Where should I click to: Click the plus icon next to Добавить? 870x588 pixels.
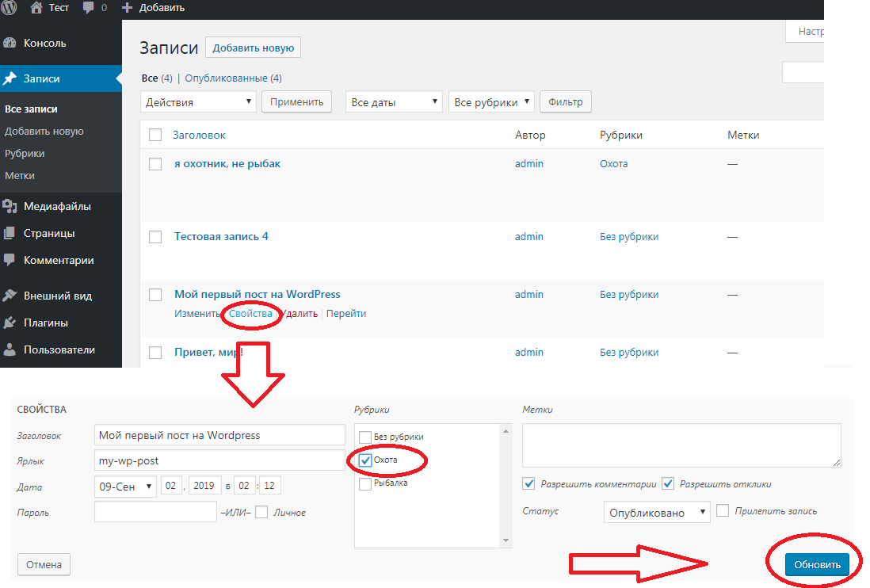pyautogui.click(x=128, y=8)
